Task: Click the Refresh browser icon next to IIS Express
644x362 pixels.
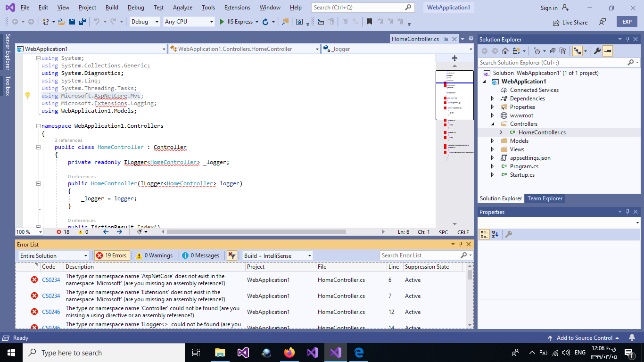Action: [265, 22]
